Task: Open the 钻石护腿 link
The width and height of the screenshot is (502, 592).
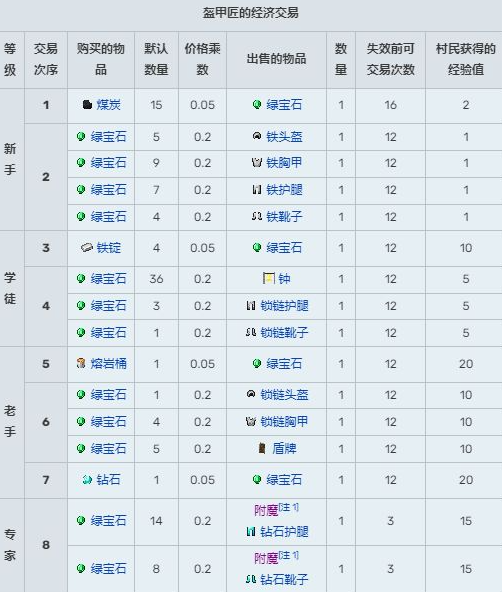Action: tap(284, 532)
